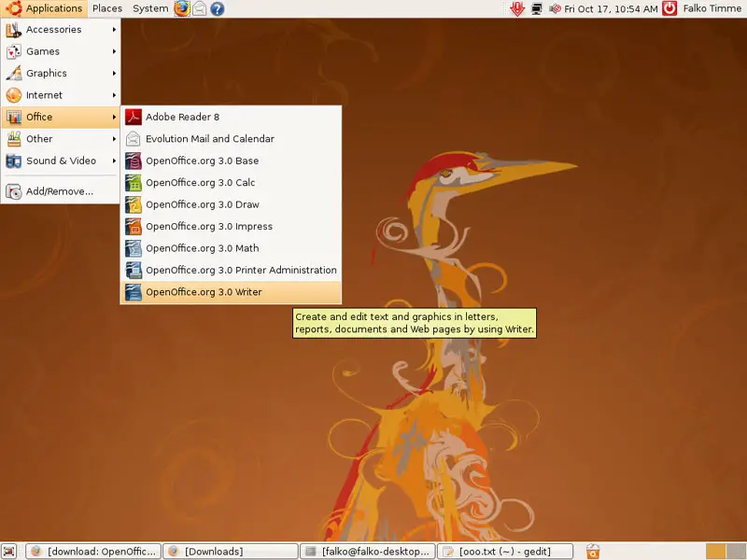Open the network connection tray icon

(537, 8)
